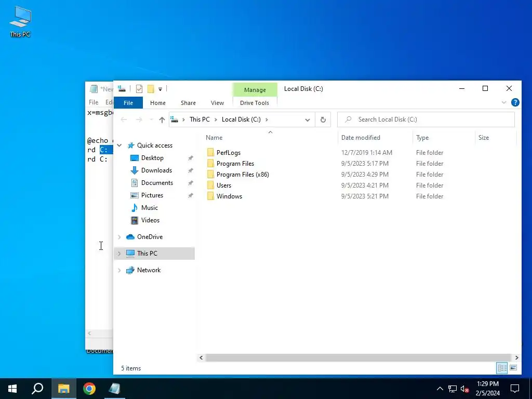The width and height of the screenshot is (532, 399).
Task: Click Notepad icon on taskbar
Action: coord(114,389)
